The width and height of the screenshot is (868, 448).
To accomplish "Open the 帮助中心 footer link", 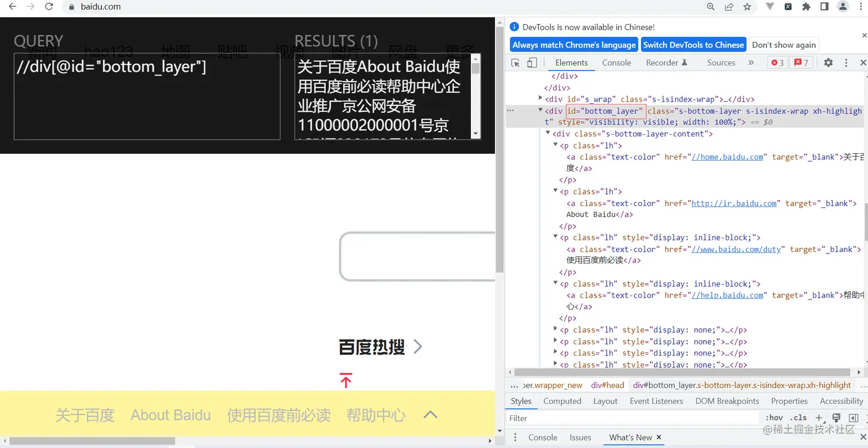I will 376,415.
